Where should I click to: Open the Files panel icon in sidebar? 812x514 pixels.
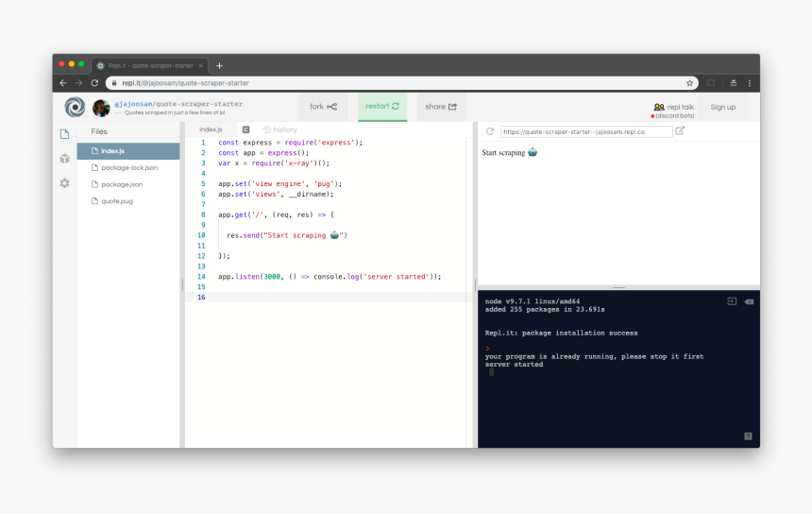(x=64, y=134)
